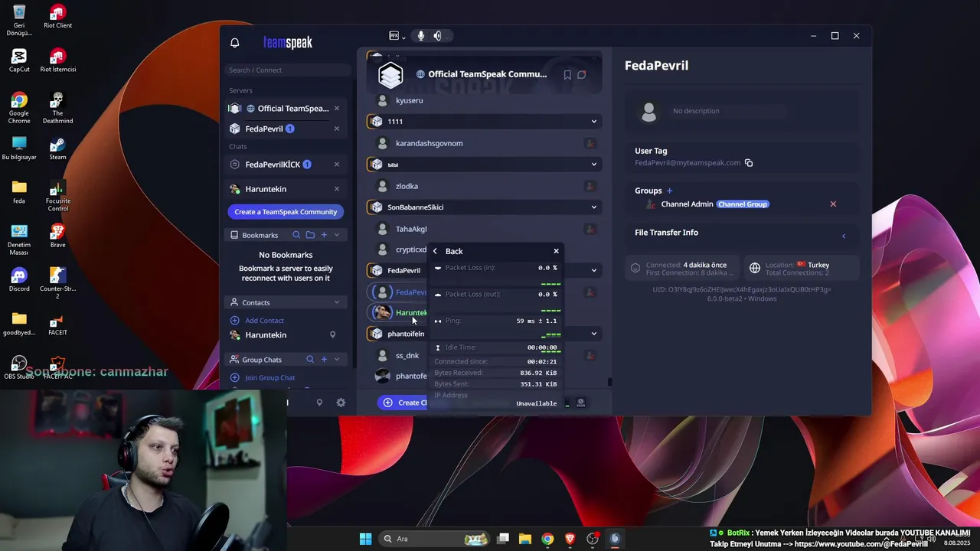This screenshot has width=980, height=551.
Task: Mute the microphone in the top toolbar
Action: click(420, 36)
